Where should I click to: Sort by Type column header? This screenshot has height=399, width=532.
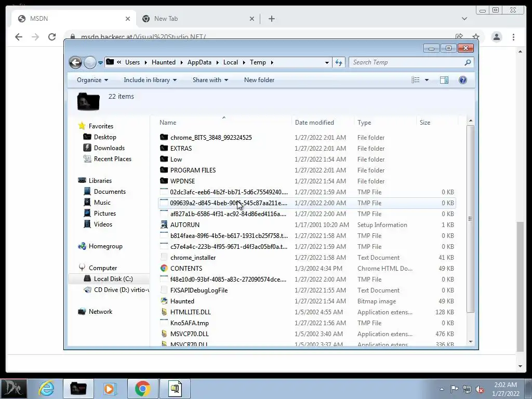[385, 123]
